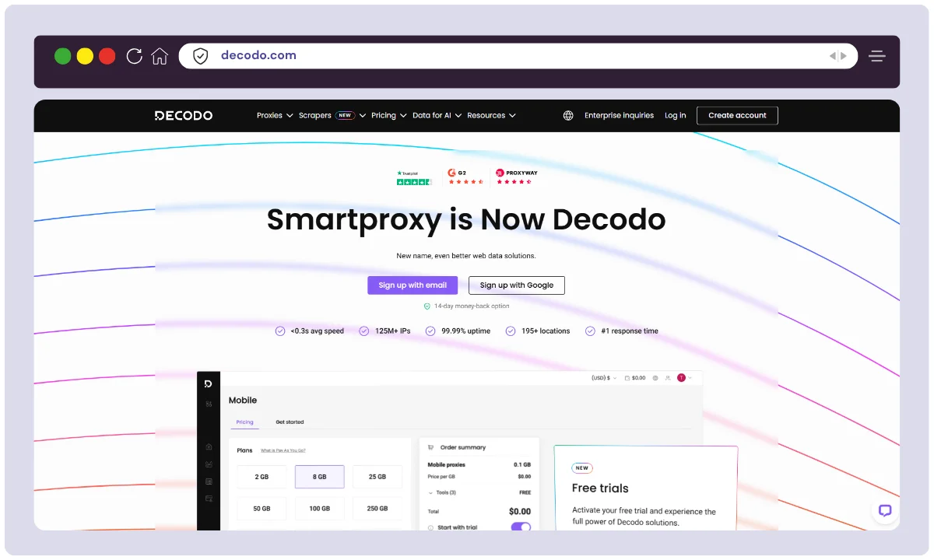Switch to the Get started tab
Viewport: 934px width, 560px height.
pos(290,422)
